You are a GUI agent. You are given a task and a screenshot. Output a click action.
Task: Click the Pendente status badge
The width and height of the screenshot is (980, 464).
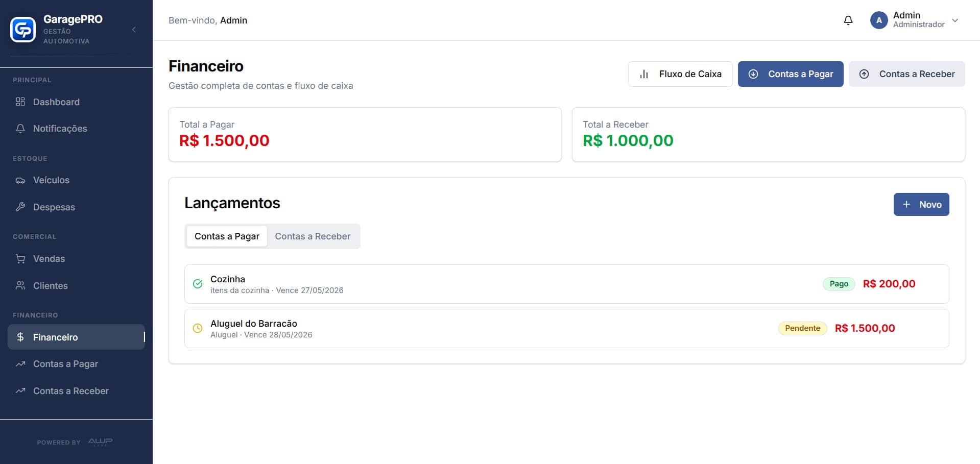pos(803,328)
